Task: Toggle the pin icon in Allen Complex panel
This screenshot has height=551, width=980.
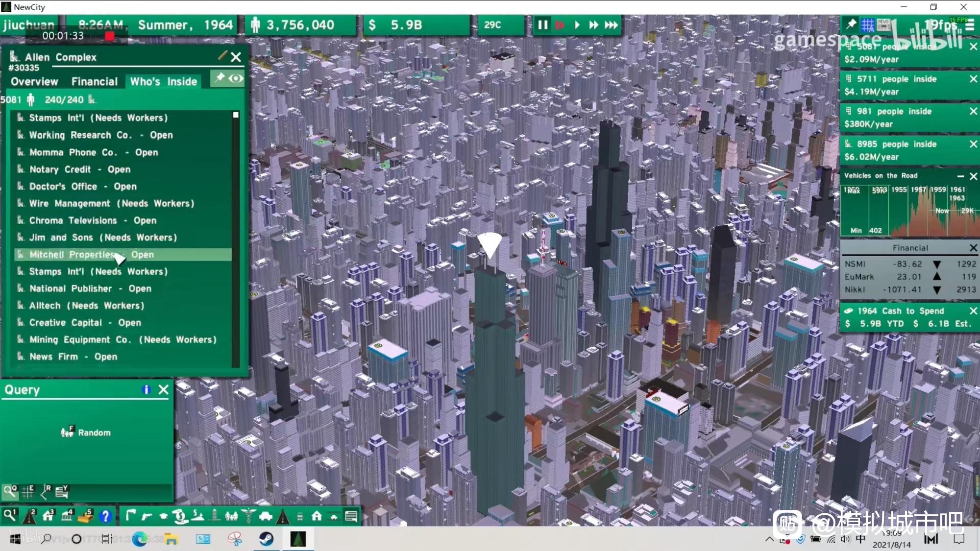Action: (220, 78)
